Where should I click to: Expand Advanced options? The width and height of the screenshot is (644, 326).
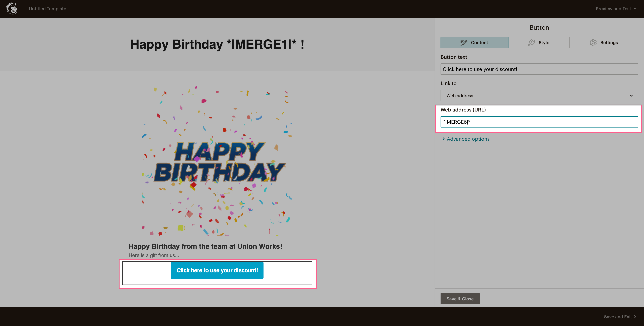click(x=468, y=139)
